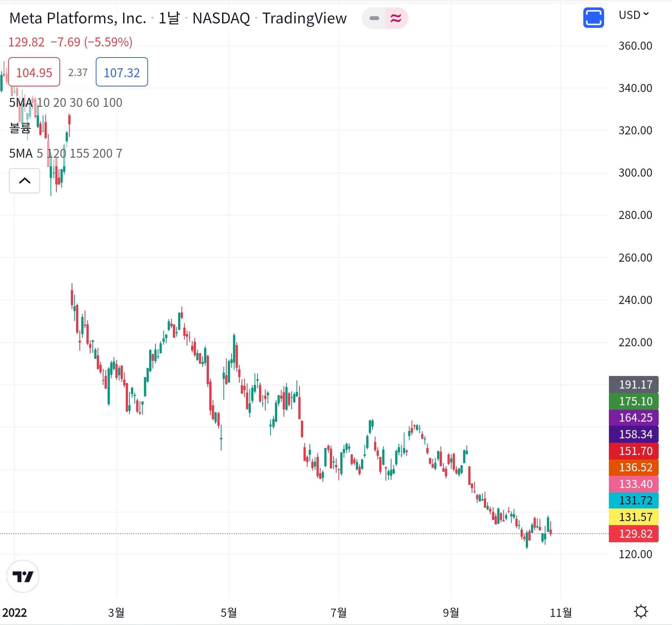This screenshot has height=625, width=672.
Task: Click the 2.37 spread value
Action: 78,72
